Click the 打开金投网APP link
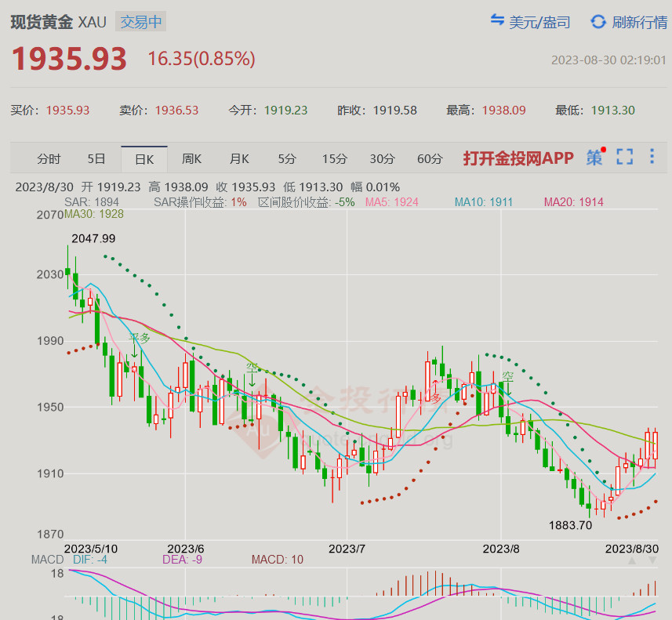672x620 pixels. click(518, 158)
